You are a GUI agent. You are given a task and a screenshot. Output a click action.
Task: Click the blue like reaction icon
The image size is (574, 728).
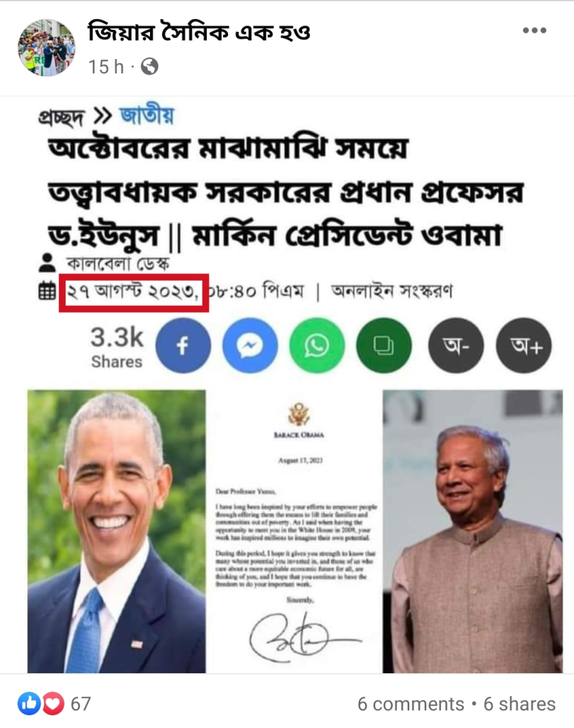(29, 703)
